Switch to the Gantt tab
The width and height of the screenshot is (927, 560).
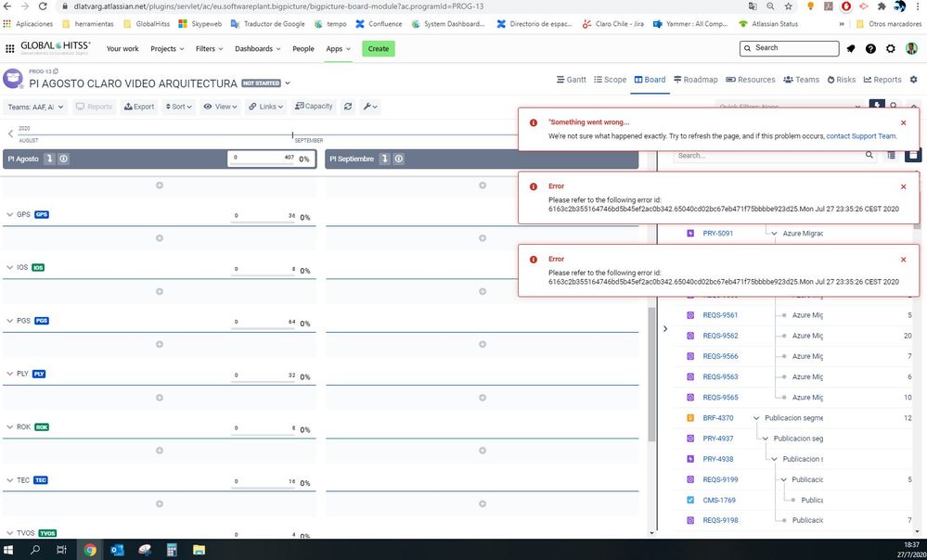click(571, 80)
